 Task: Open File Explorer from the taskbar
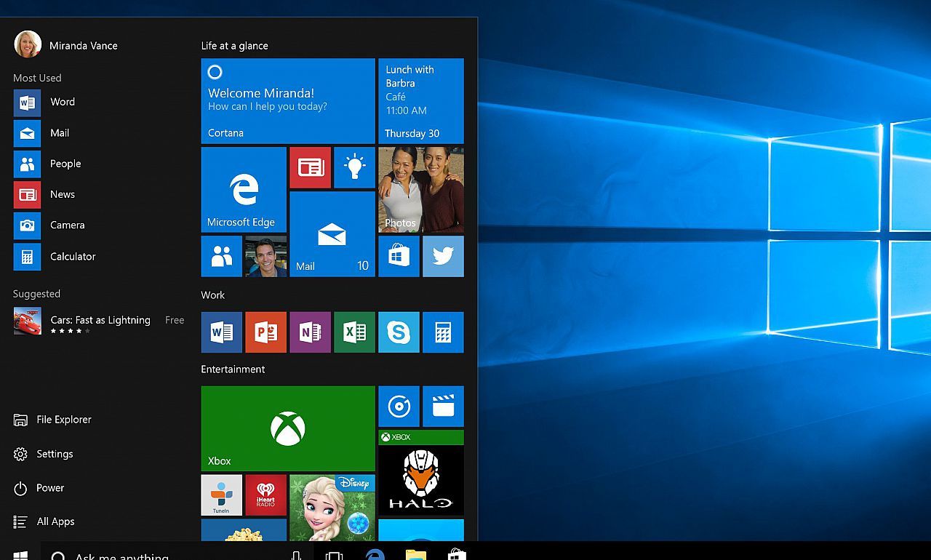415,553
